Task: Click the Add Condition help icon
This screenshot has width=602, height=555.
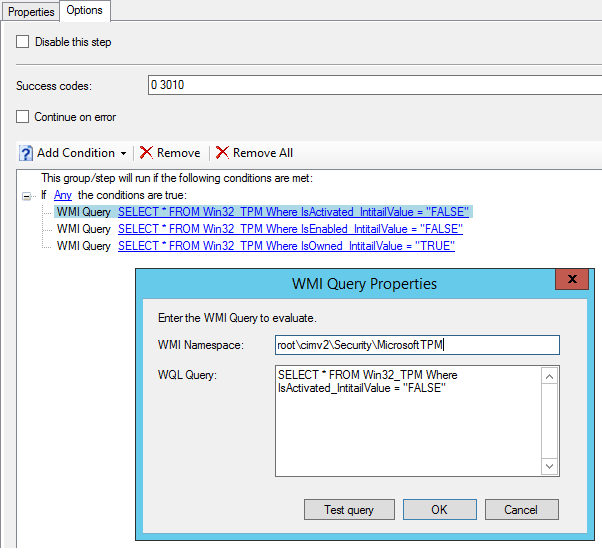Action: [x=27, y=153]
